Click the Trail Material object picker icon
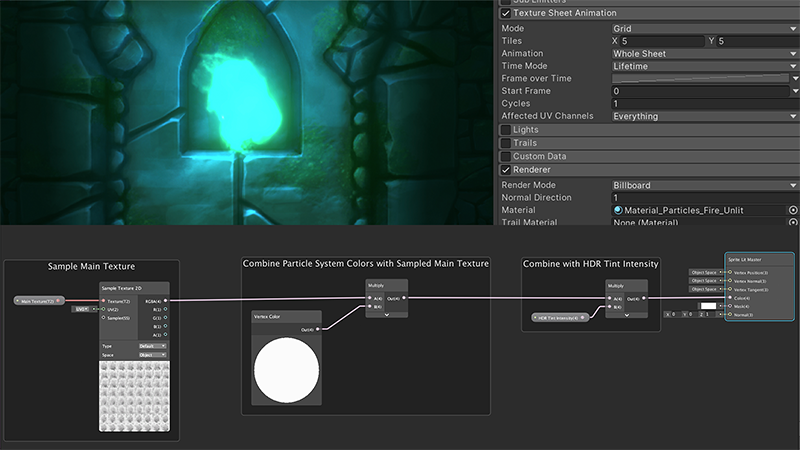The width and height of the screenshot is (800, 450). click(792, 223)
